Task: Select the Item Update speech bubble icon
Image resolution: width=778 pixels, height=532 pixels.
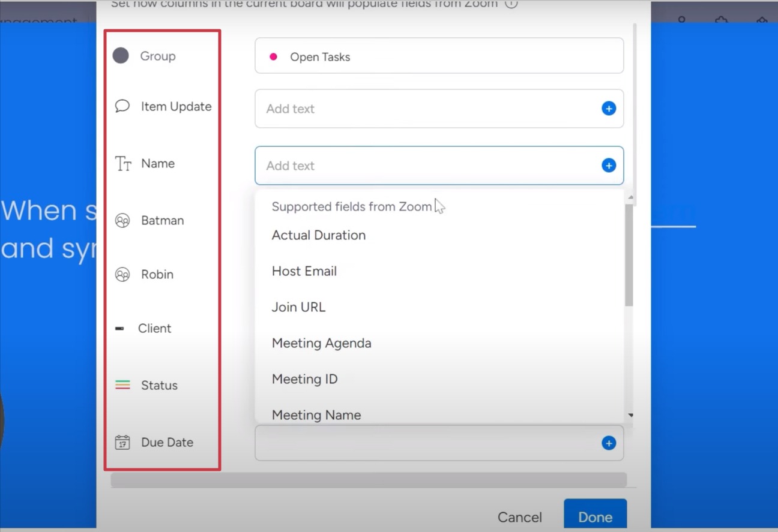Action: click(x=122, y=106)
